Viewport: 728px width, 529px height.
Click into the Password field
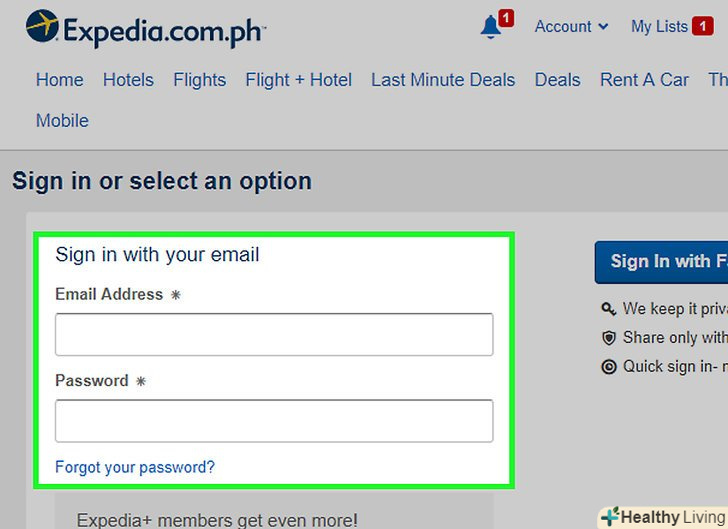click(x=274, y=421)
